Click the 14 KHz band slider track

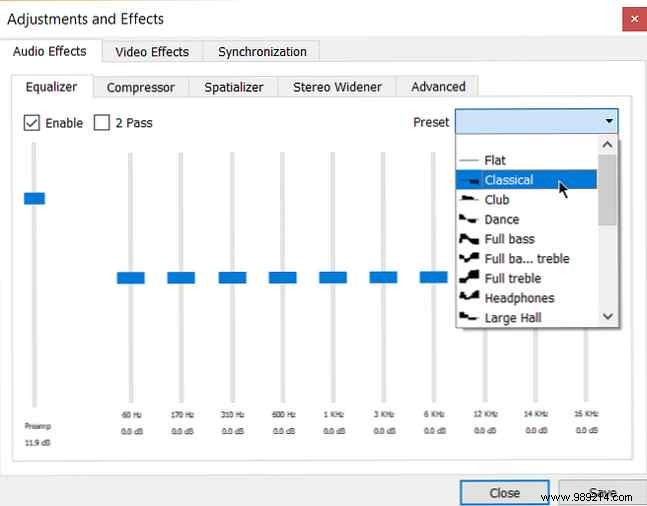pyautogui.click(x=535, y=365)
